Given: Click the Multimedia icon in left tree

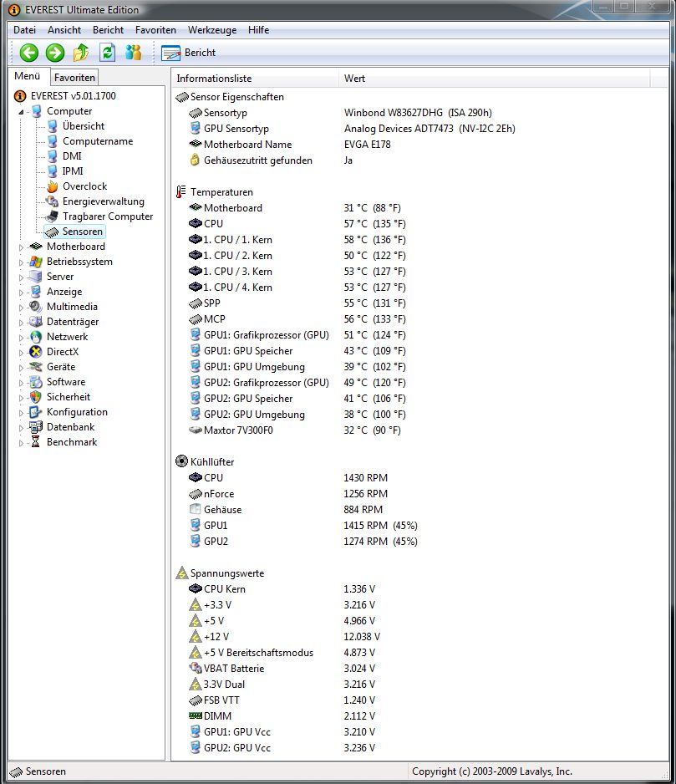Looking at the screenshot, I should click(x=35, y=307).
